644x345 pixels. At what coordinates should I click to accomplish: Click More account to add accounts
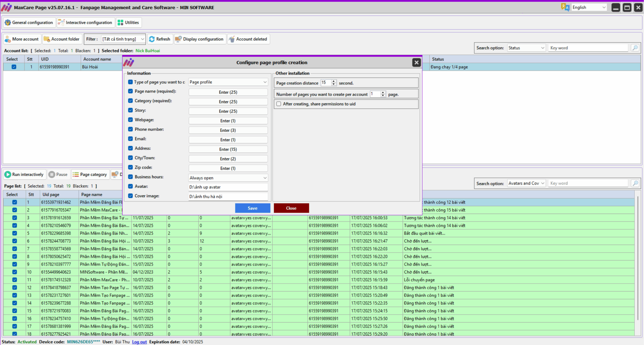[22, 39]
